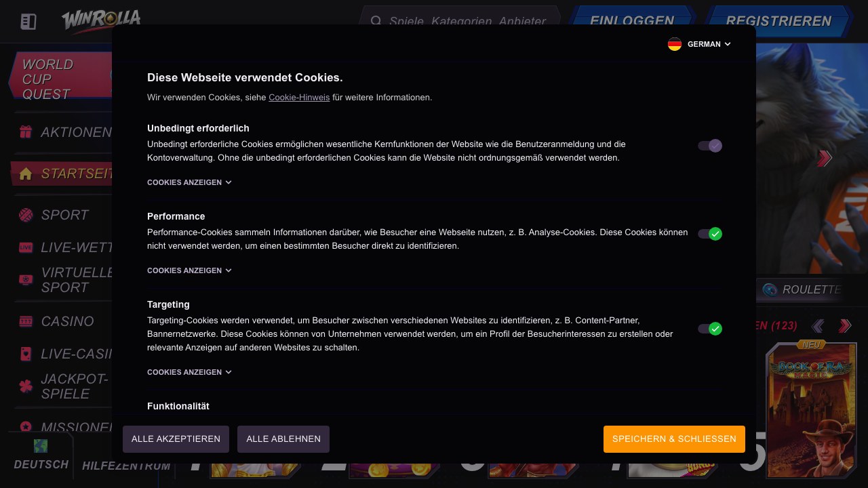The height and width of the screenshot is (488, 868).
Task: Expand Cookies anzeigen under Targeting
Action: (x=189, y=372)
